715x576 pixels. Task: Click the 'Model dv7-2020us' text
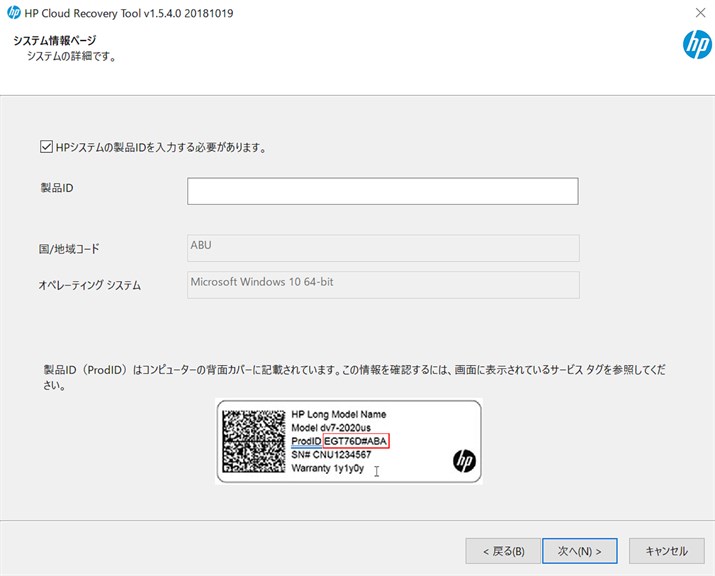(x=331, y=428)
